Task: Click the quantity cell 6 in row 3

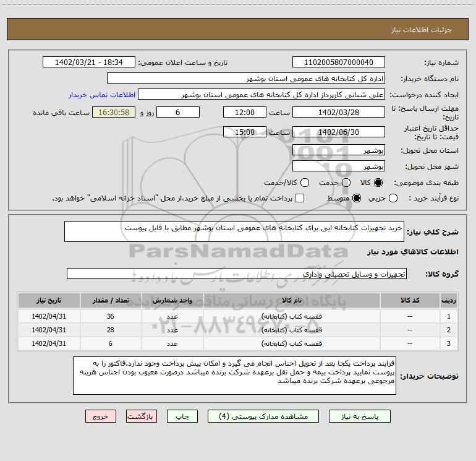Action: pos(111,343)
